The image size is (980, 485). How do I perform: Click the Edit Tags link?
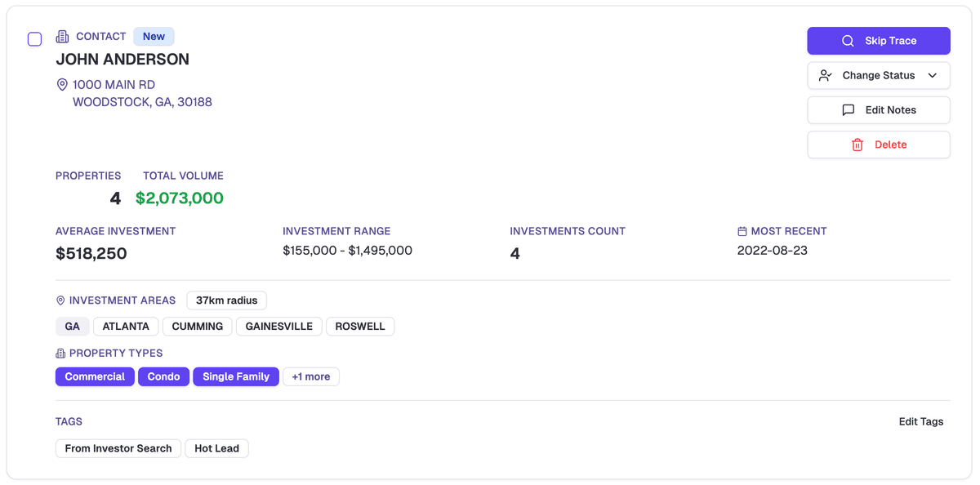(x=920, y=421)
